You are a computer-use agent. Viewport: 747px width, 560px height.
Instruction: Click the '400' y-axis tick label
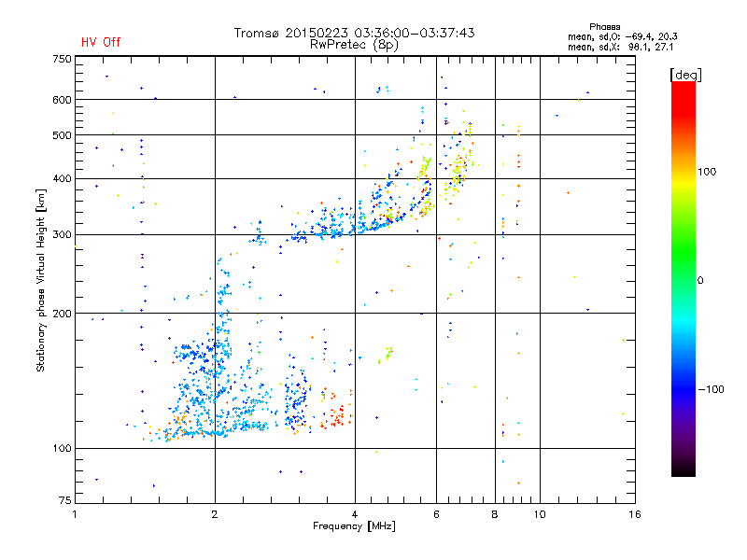62,178
